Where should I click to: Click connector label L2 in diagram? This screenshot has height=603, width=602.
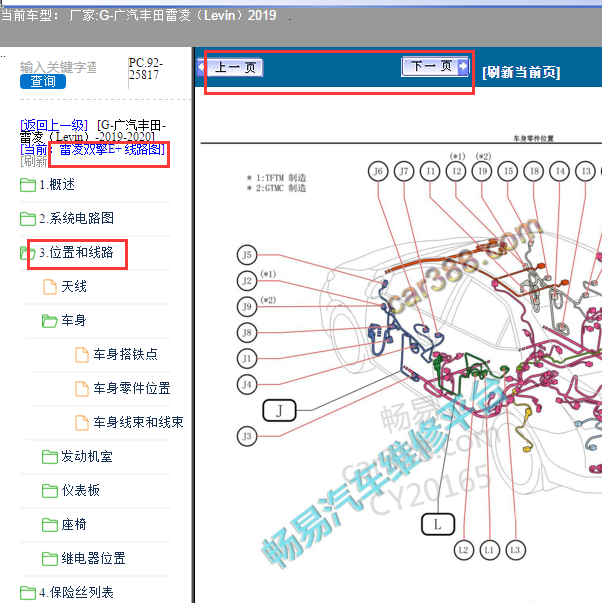tap(464, 550)
